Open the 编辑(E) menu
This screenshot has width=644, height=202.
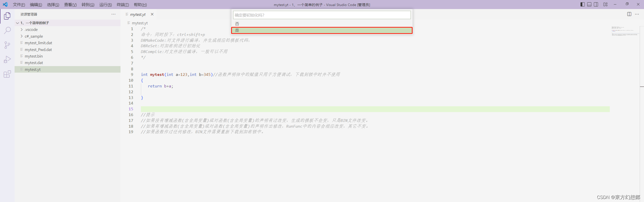36,5
